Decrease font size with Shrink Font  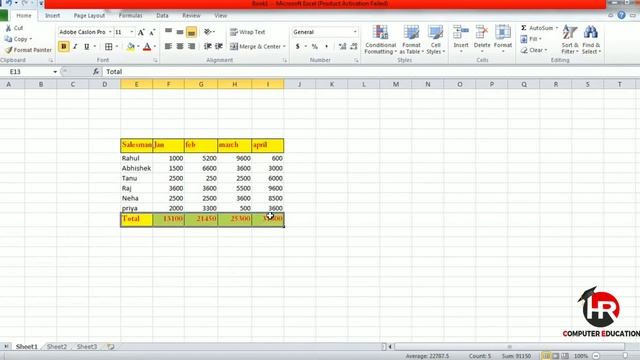152,32
